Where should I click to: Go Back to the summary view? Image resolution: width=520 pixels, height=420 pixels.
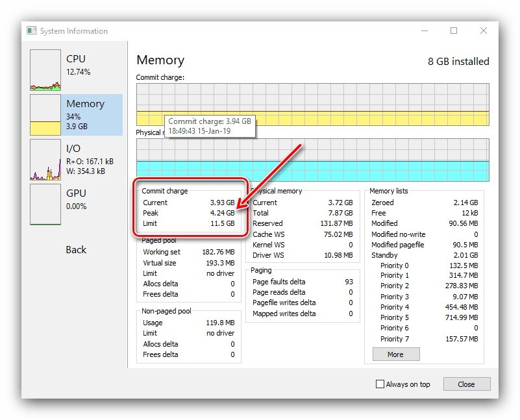click(76, 250)
